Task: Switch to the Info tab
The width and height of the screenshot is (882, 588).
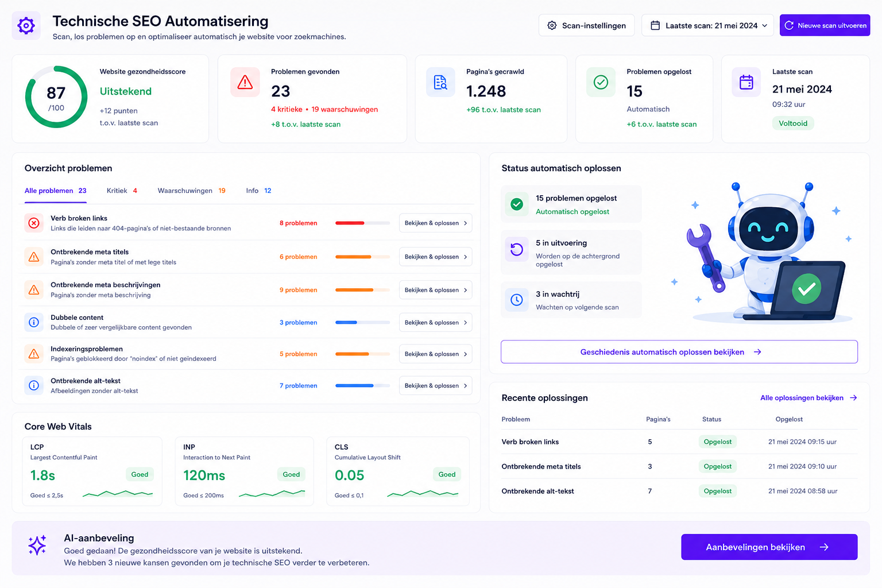Action: tap(258, 191)
